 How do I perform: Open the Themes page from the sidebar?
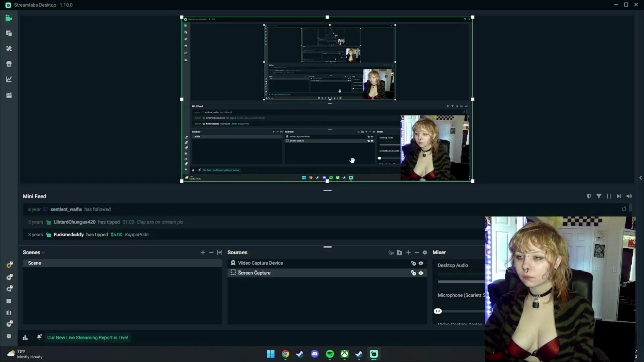[x=9, y=49]
